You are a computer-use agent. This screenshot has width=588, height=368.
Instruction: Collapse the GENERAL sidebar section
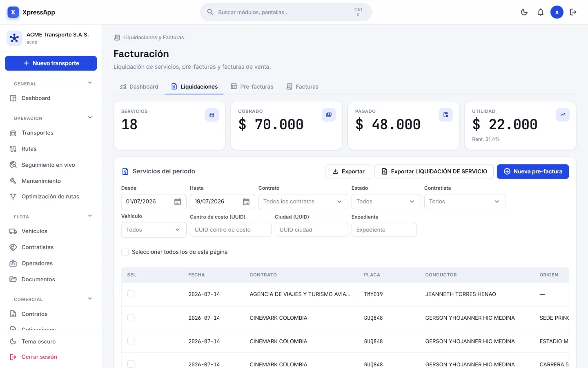tap(90, 83)
